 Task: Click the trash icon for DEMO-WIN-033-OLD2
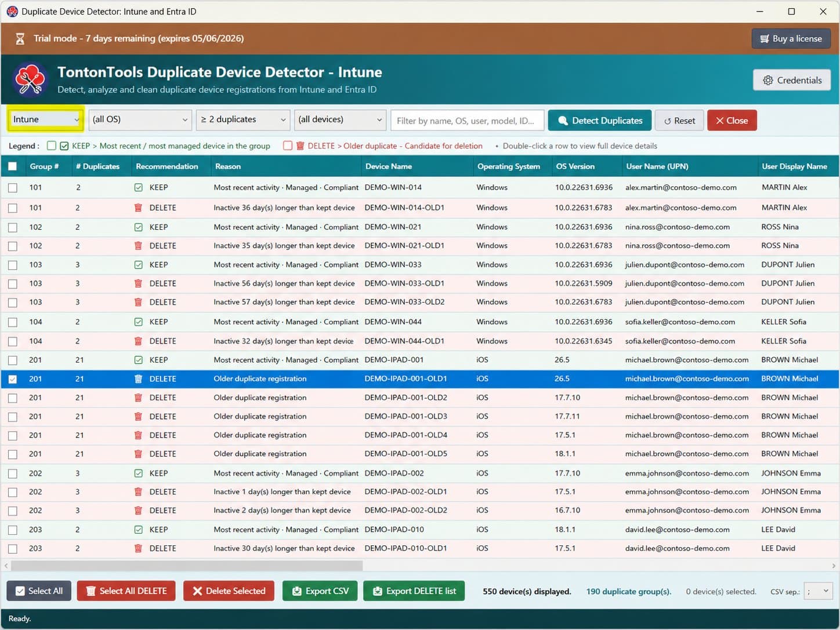pos(138,302)
